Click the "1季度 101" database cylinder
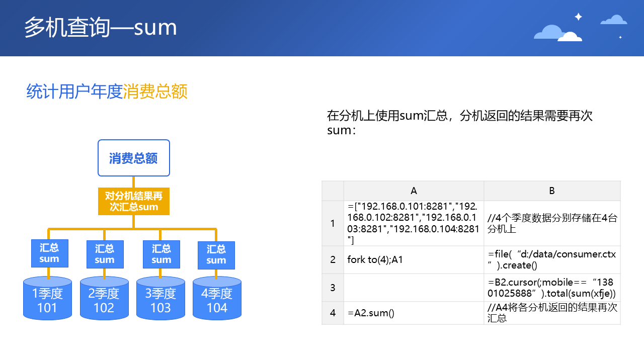The height and width of the screenshot is (362, 644). [x=47, y=298]
